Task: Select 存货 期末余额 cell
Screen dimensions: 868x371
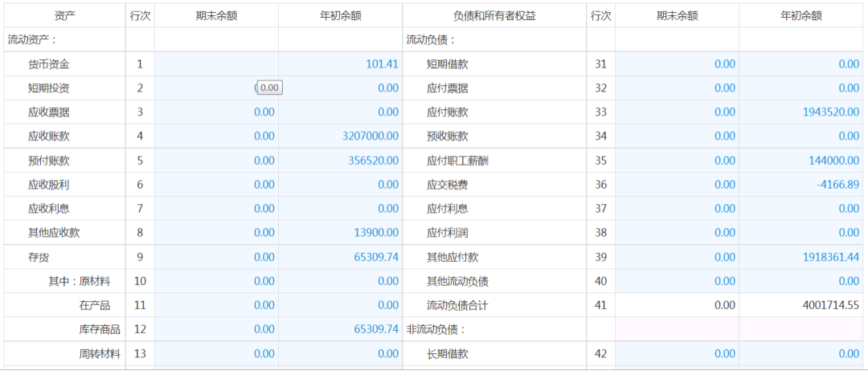Action: click(x=216, y=257)
